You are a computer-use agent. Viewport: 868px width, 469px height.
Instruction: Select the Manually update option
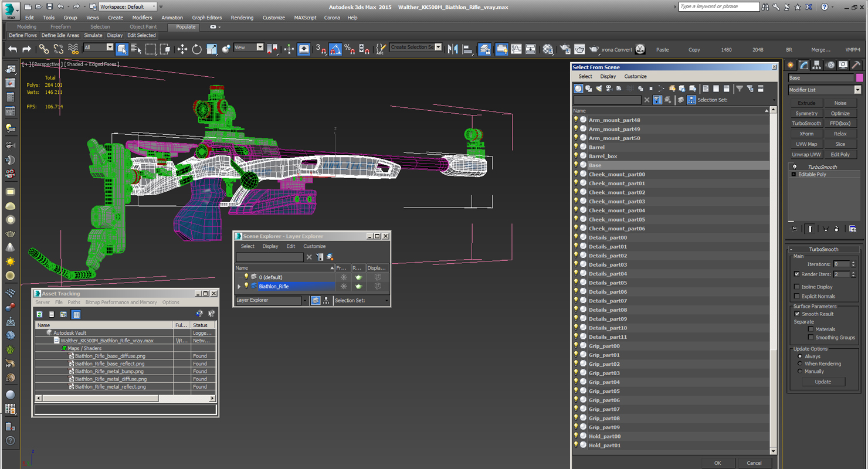[799, 372]
